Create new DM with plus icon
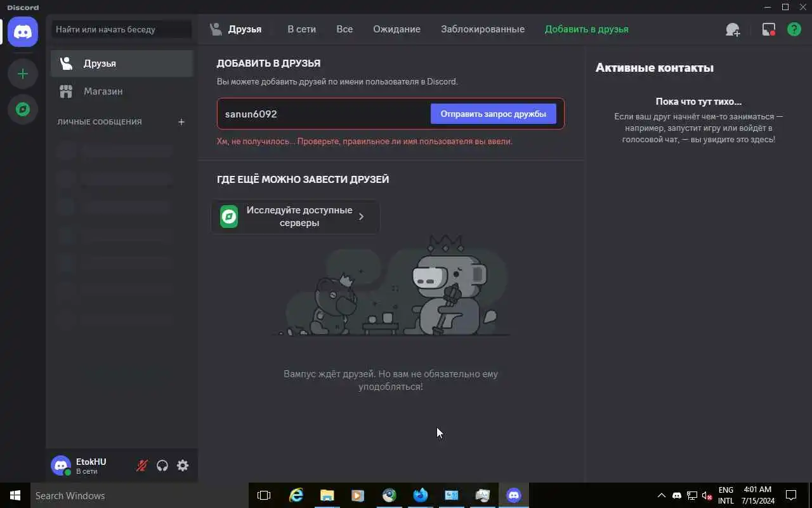 tap(181, 122)
